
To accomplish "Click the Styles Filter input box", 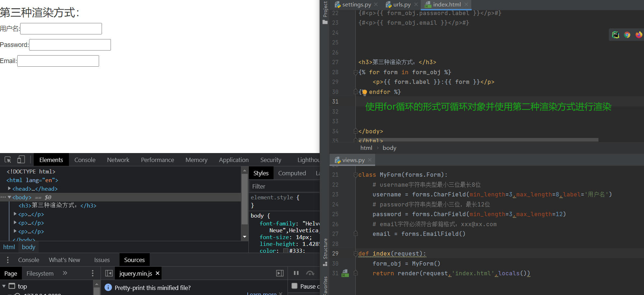I will click(284, 186).
